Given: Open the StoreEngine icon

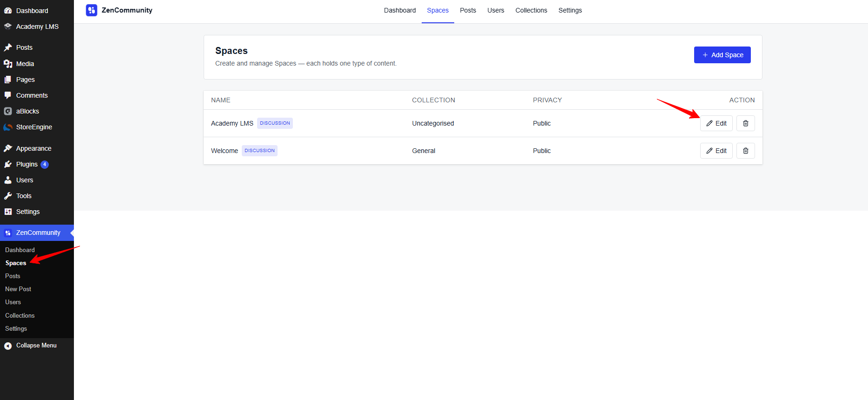Looking at the screenshot, I should 8,127.
